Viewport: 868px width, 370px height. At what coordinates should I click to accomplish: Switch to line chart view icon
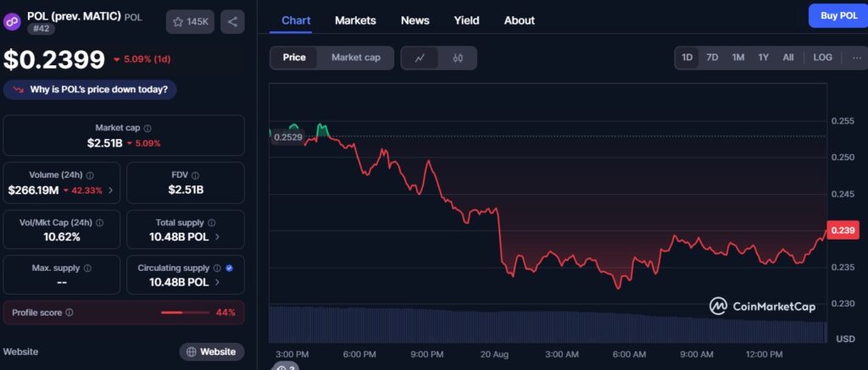420,58
